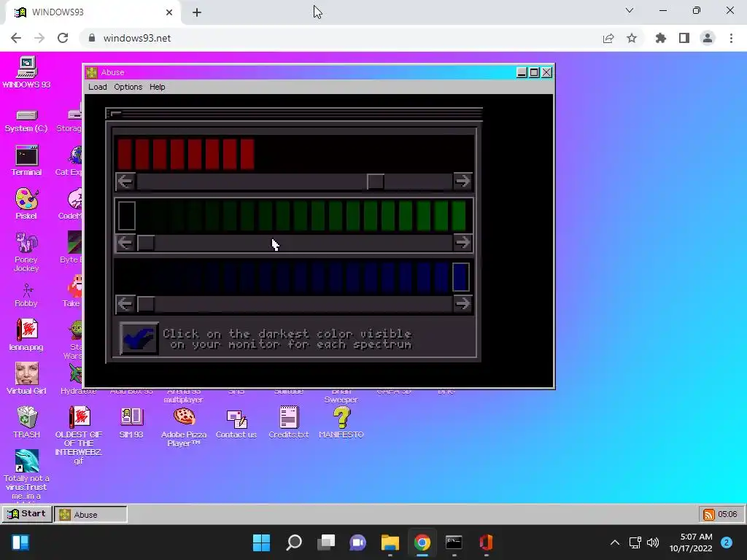
Task: Click the blue spectrum right arrow
Action: coord(462,303)
